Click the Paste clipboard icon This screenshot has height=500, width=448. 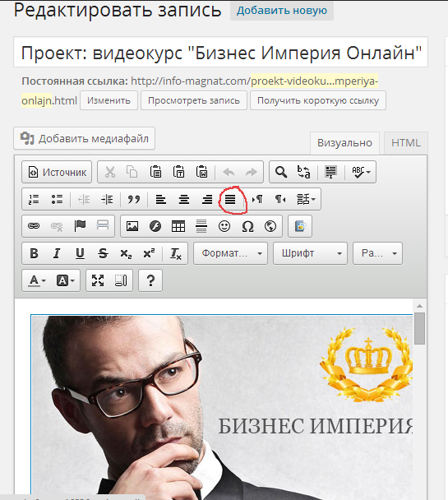tap(155, 172)
